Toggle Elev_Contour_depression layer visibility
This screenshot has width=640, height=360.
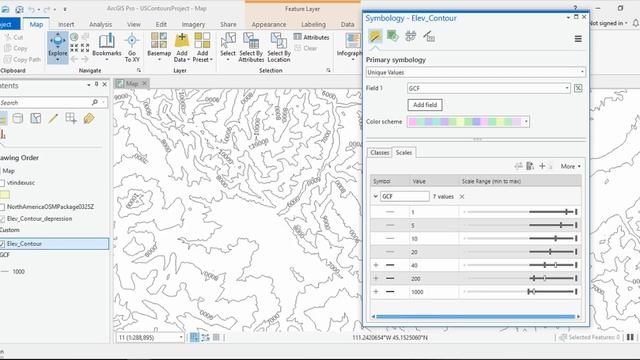(x=2, y=219)
